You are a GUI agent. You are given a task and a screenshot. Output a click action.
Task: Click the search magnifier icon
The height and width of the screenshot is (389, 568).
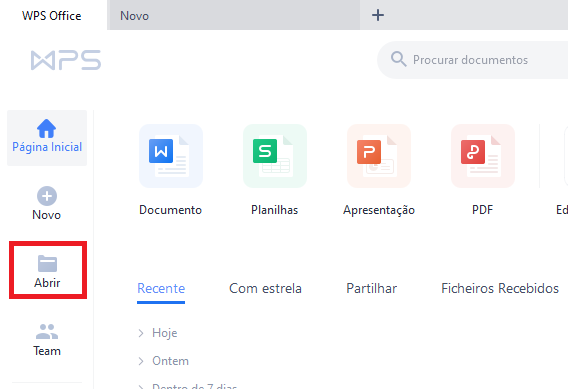(x=398, y=59)
